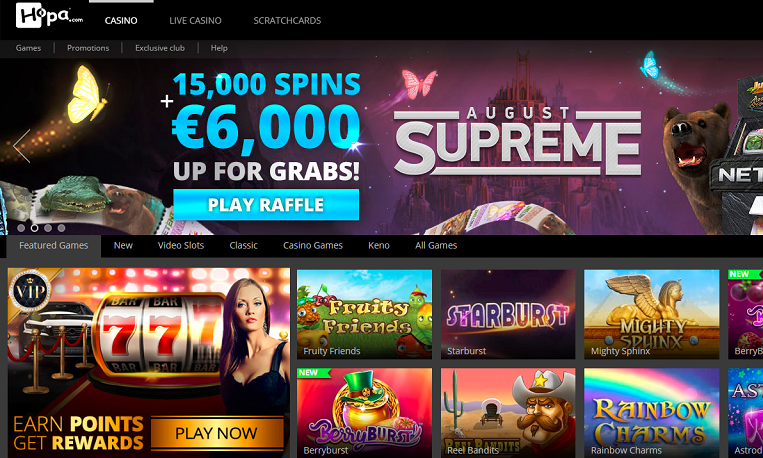
Task: Select the fourth carousel dot indicator
Action: tap(61, 228)
